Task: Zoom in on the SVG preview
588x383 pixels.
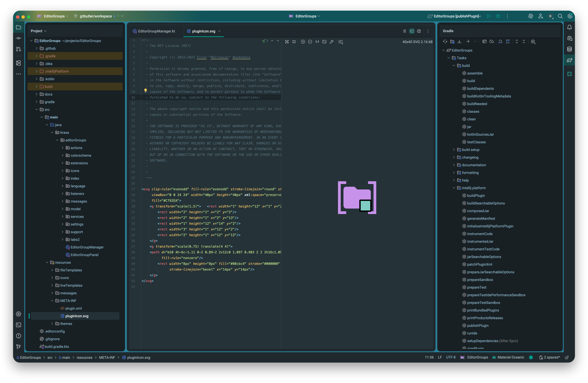Action: coord(303,42)
